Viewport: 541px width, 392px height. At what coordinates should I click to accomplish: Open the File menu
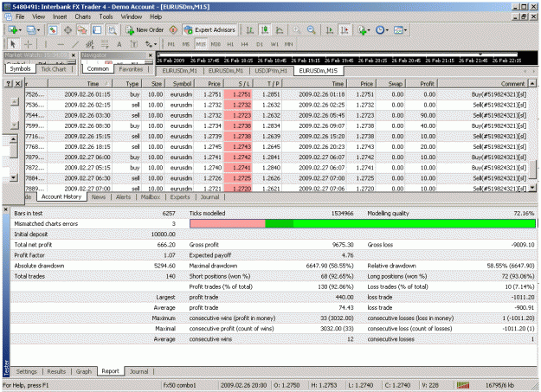tap(20, 16)
